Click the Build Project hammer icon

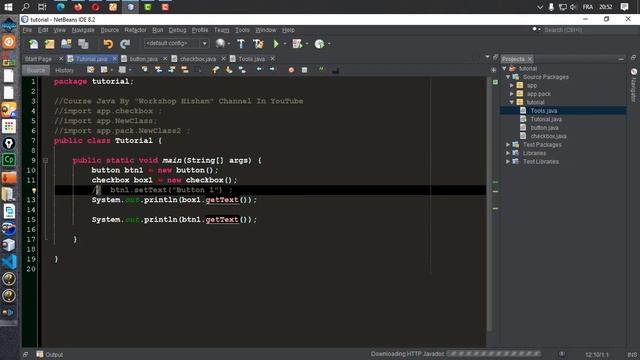point(241,44)
